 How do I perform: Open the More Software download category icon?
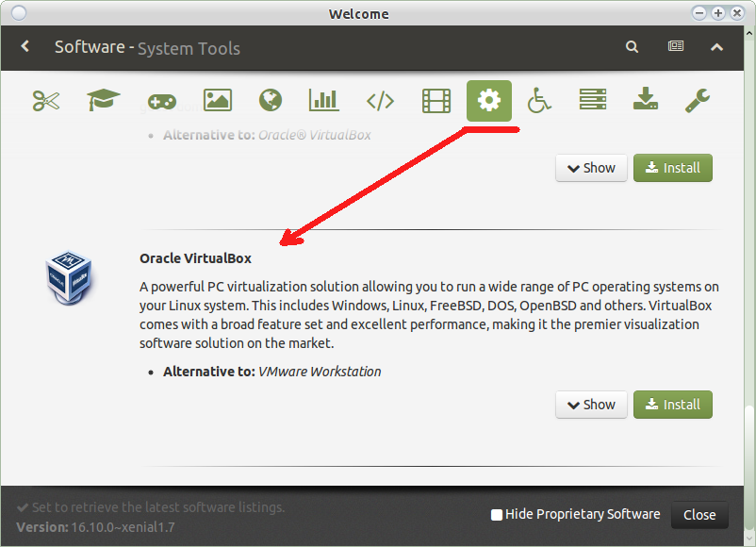646,99
